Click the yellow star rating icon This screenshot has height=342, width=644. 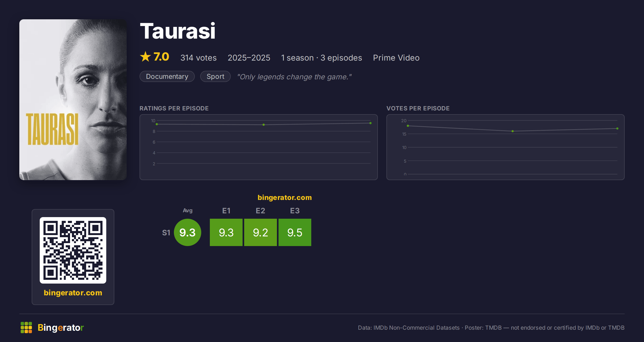pos(145,57)
